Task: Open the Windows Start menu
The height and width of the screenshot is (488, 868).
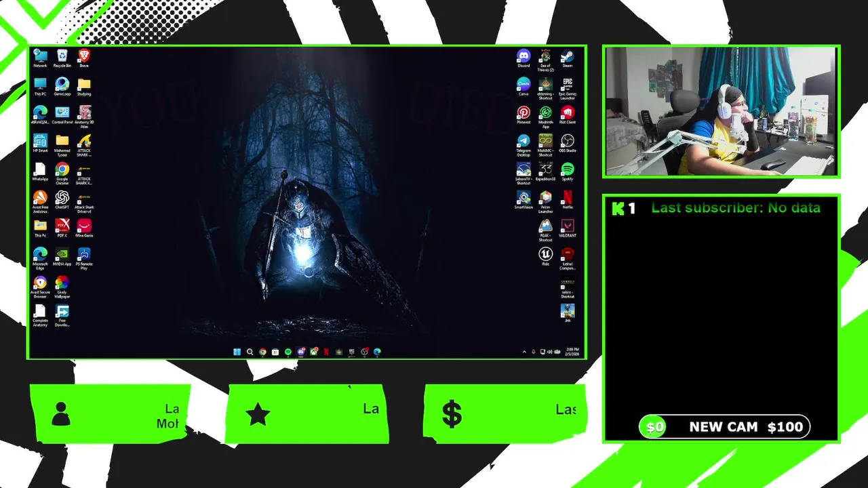Action: coord(237,352)
